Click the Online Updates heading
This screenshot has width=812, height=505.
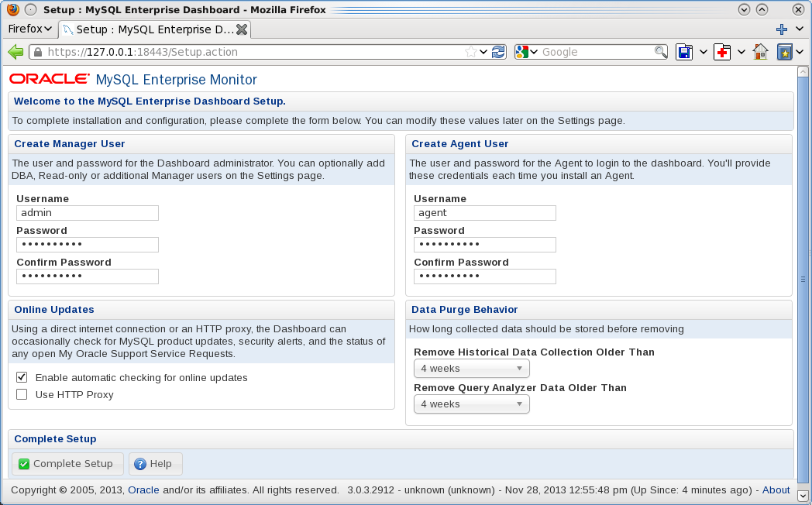(54, 309)
